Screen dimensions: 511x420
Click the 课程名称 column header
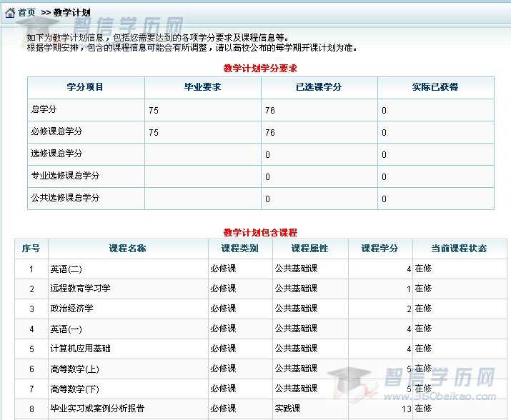128,249
